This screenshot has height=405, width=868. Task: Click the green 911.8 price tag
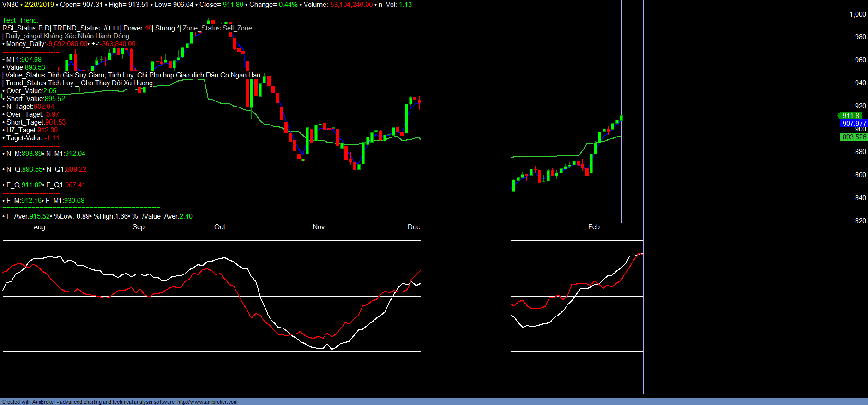tap(850, 116)
